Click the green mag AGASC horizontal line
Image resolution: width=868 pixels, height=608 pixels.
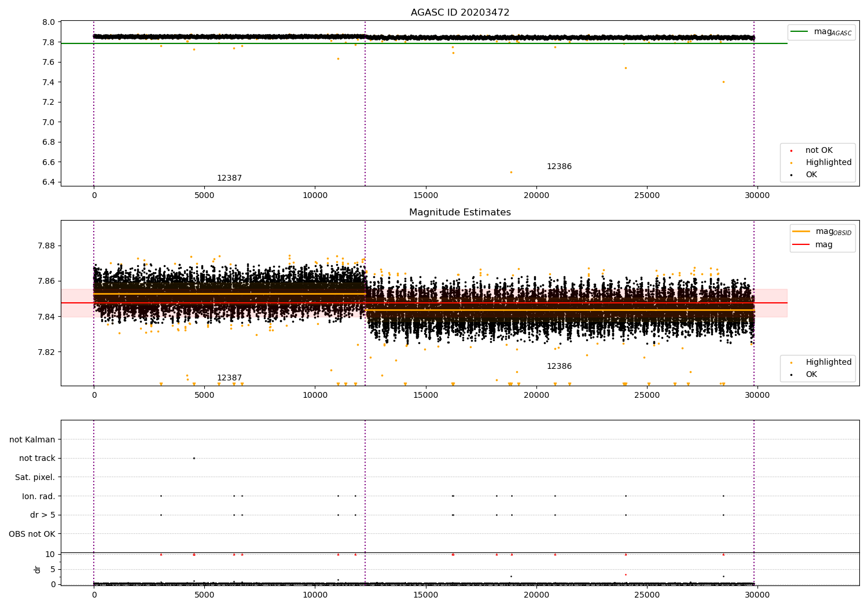pos(424,43)
